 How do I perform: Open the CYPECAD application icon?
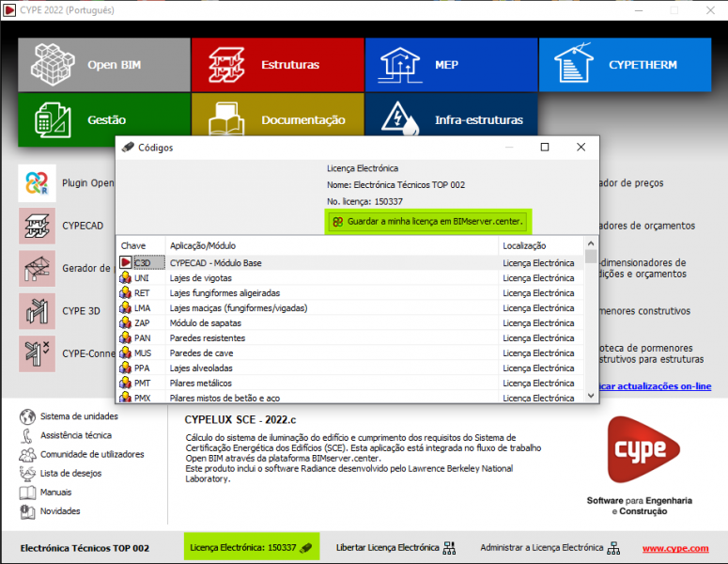[37, 226]
